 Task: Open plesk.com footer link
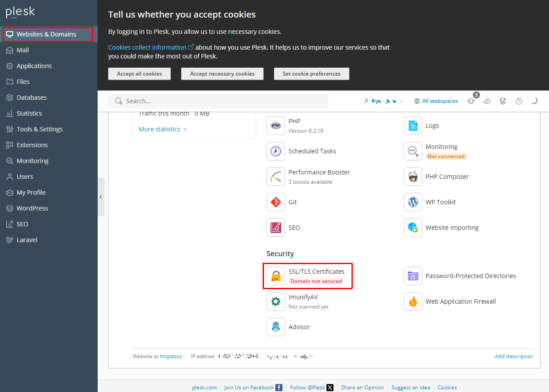pyautogui.click(x=204, y=388)
